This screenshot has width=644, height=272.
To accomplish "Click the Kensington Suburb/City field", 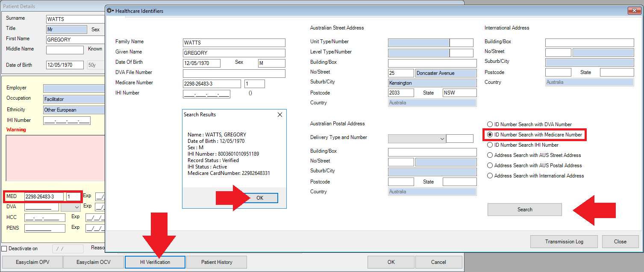I will coord(432,83).
